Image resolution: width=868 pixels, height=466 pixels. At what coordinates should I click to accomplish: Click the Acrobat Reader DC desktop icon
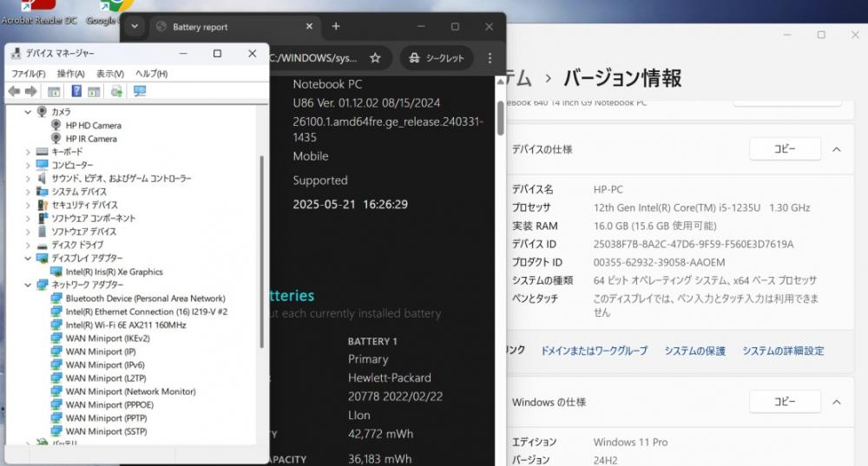pos(39,13)
